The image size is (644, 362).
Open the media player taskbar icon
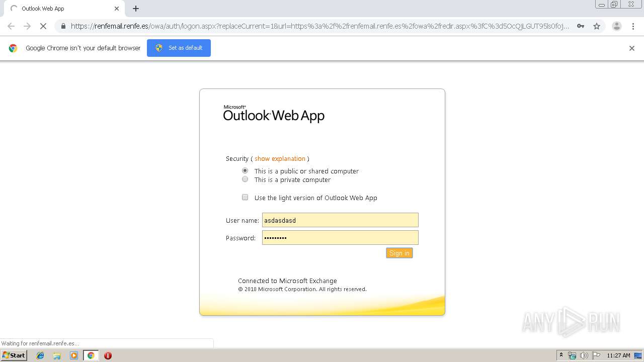[74, 355]
